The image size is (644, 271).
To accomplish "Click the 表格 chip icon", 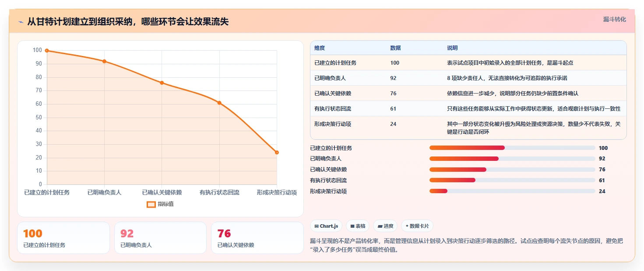I will click(x=352, y=226).
